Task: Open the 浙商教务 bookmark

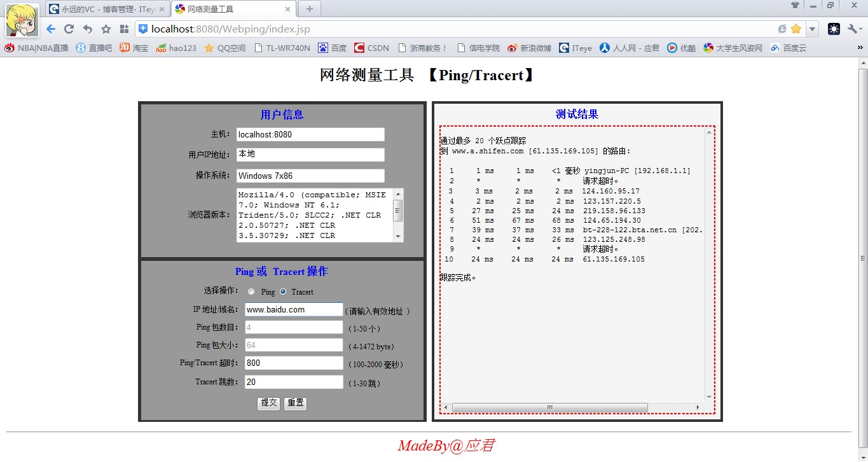Action: click(x=423, y=48)
